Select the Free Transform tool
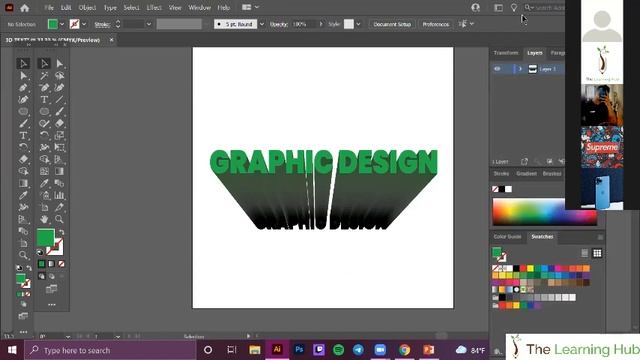640x360 pixels. point(60,147)
